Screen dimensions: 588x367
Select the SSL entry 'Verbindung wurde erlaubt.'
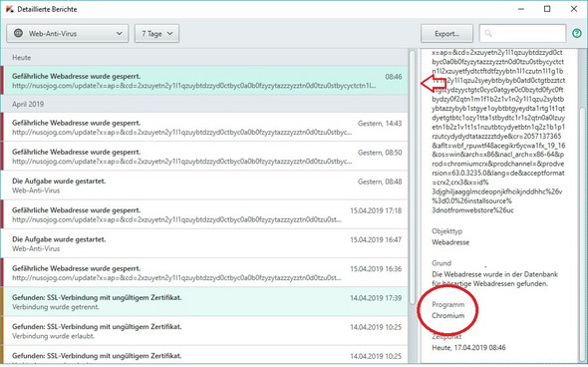(x=204, y=331)
